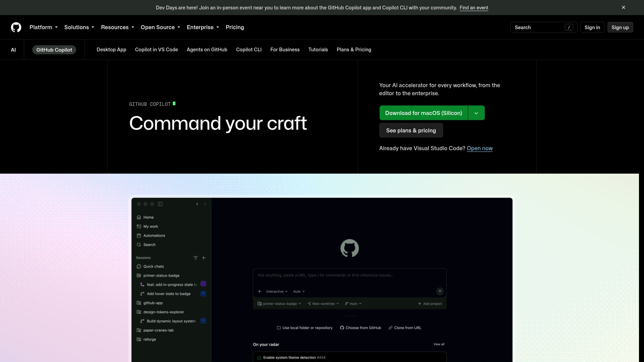Go to the Pricing page
This screenshot has height=362, width=644.
pyautogui.click(x=235, y=27)
